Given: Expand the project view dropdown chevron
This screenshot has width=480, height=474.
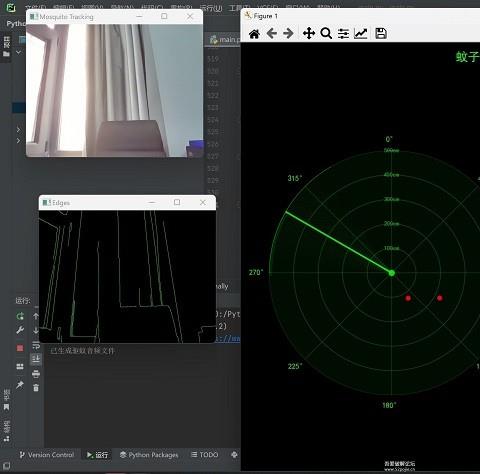Looking at the screenshot, I should 18,52.
